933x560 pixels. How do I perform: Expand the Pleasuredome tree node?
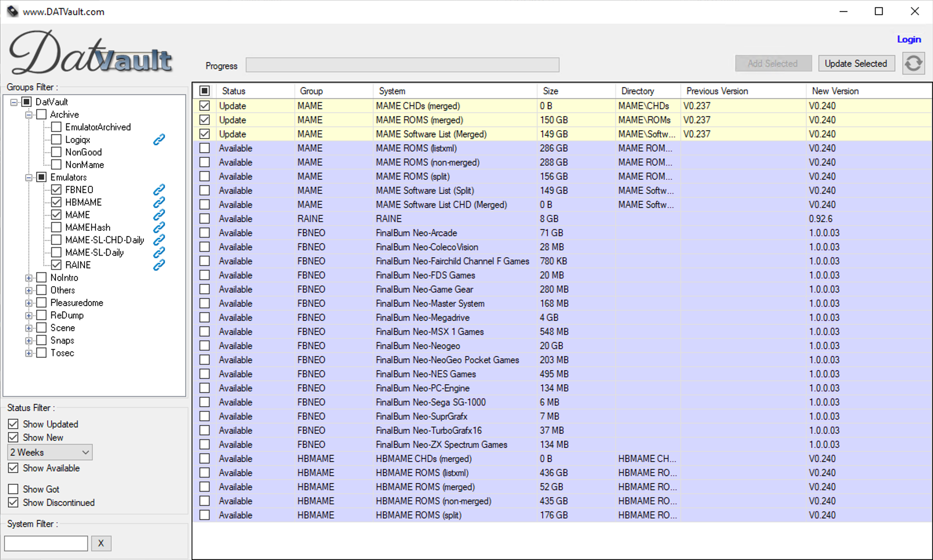[x=29, y=303]
